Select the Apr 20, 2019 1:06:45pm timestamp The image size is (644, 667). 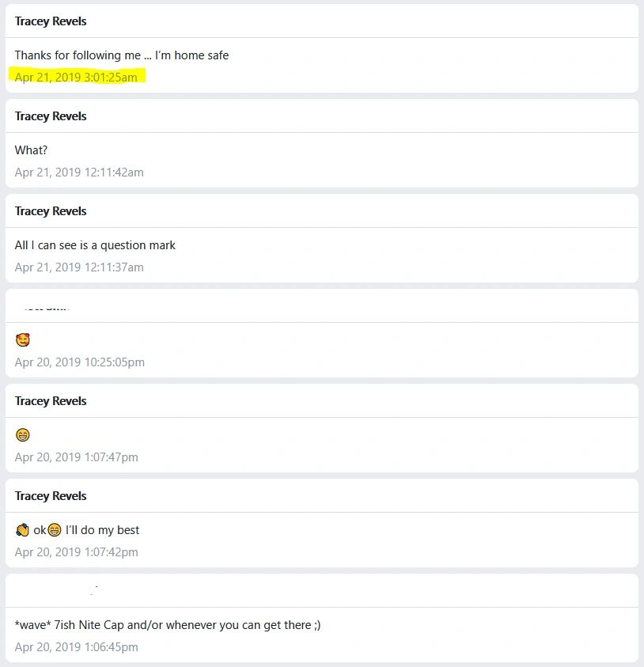click(77, 647)
